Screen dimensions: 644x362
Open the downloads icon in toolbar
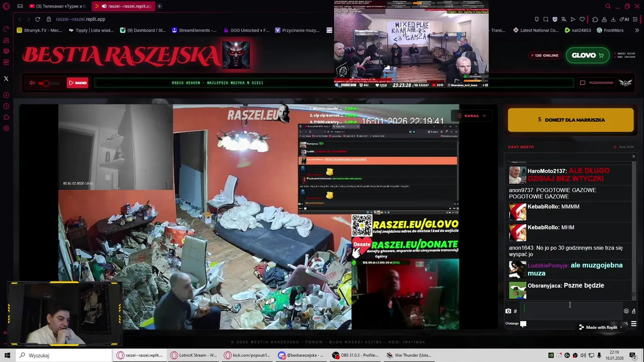coord(613,19)
